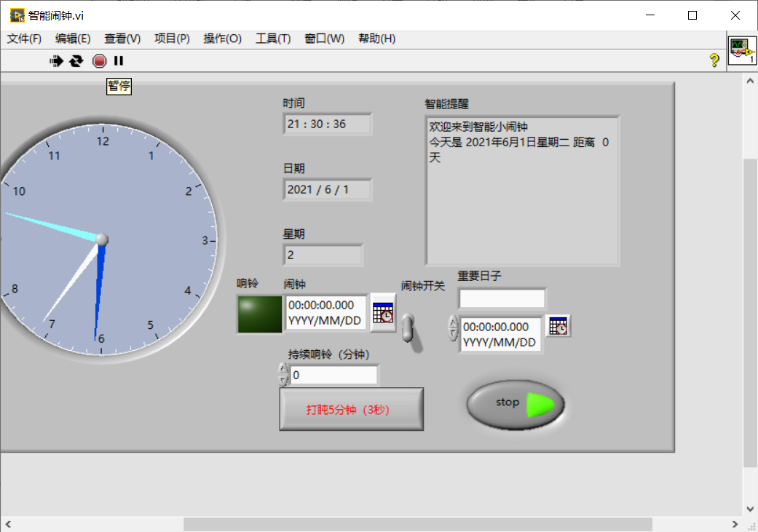Click the VI icon in the top-right corner
Screen dimensions: 758x532
pyautogui.click(x=742, y=50)
